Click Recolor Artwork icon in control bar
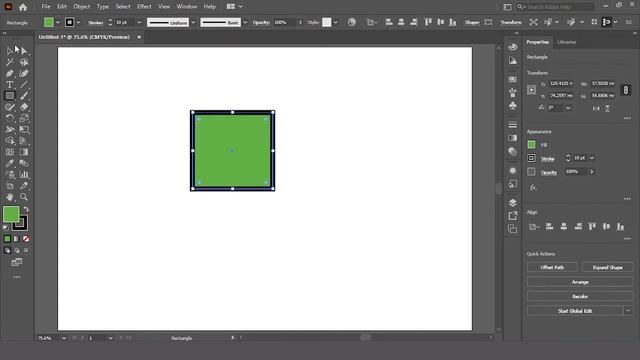The width and height of the screenshot is (640, 360). pyautogui.click(x=351, y=22)
